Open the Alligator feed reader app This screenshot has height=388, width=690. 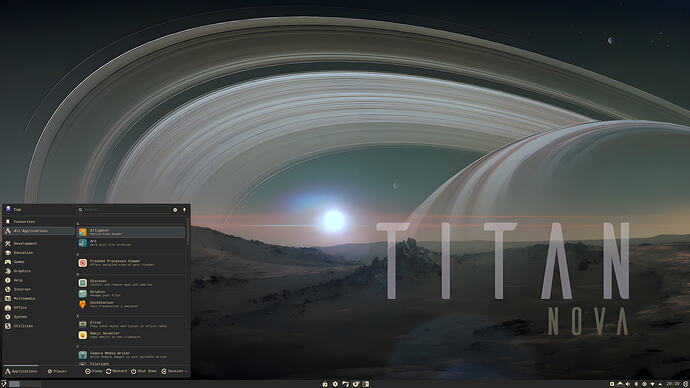pos(131,232)
